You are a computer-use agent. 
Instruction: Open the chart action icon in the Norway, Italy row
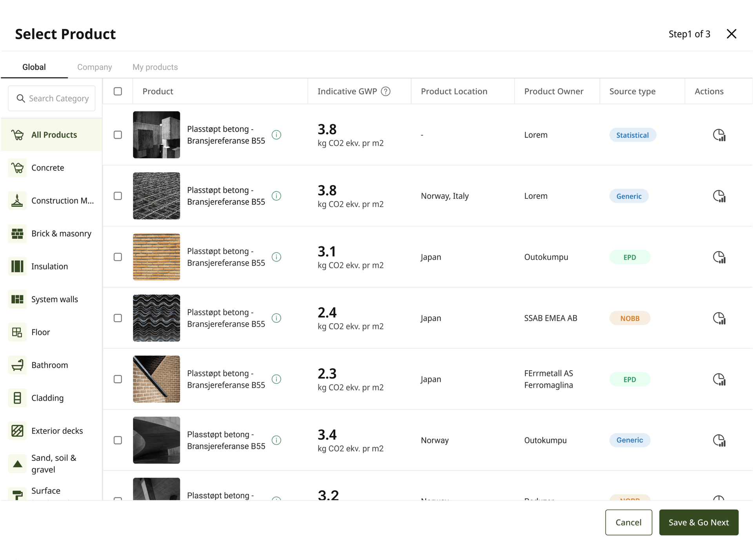(719, 196)
